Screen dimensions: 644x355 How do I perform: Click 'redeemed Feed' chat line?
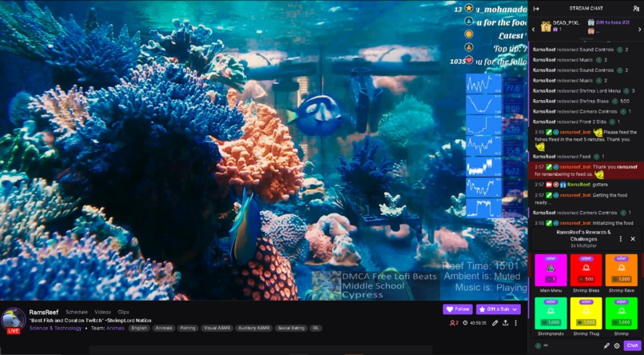(x=568, y=157)
